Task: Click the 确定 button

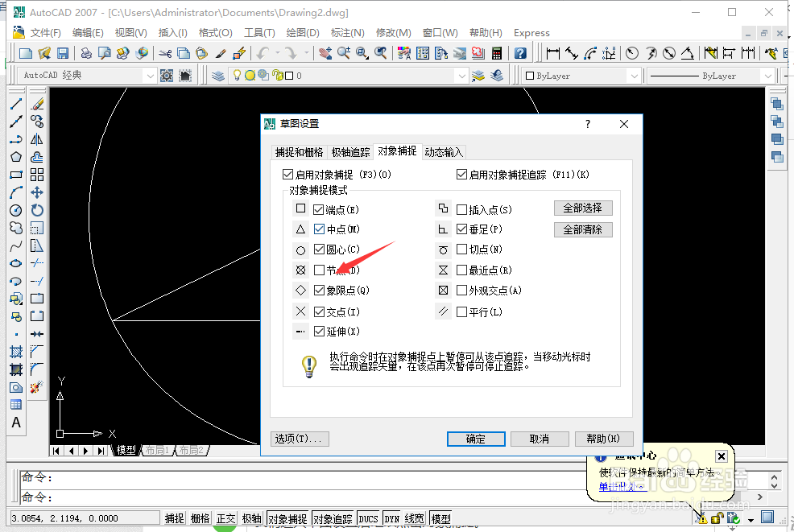Action: pyautogui.click(x=475, y=439)
